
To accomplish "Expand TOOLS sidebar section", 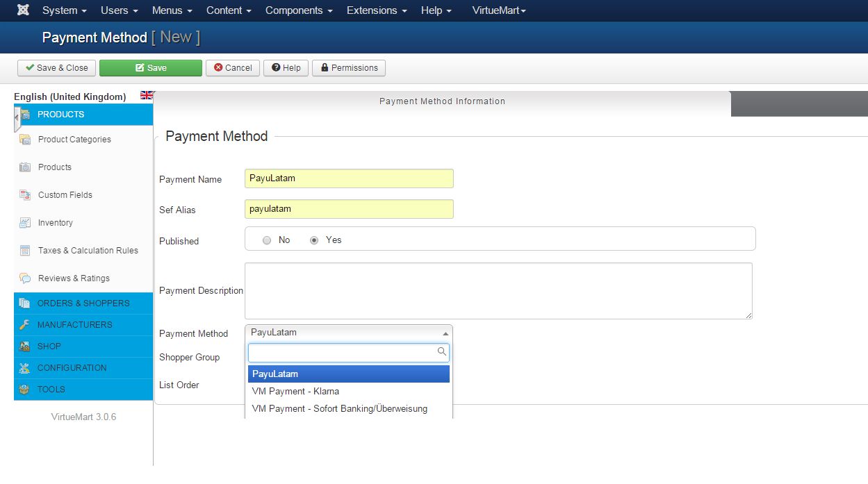I will (83, 390).
